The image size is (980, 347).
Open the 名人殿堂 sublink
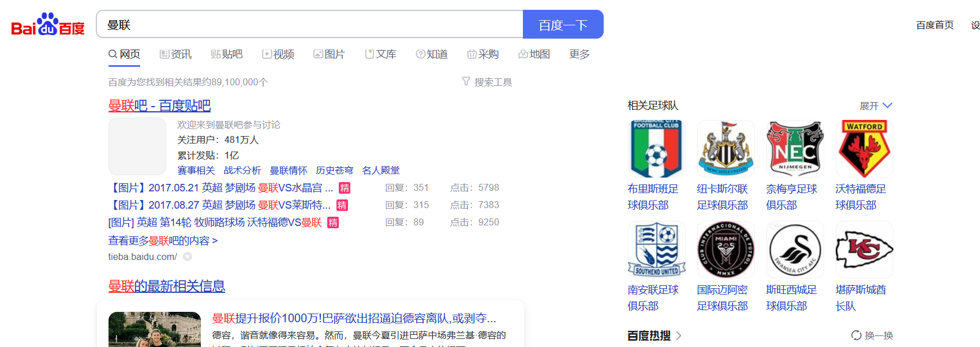tap(381, 171)
